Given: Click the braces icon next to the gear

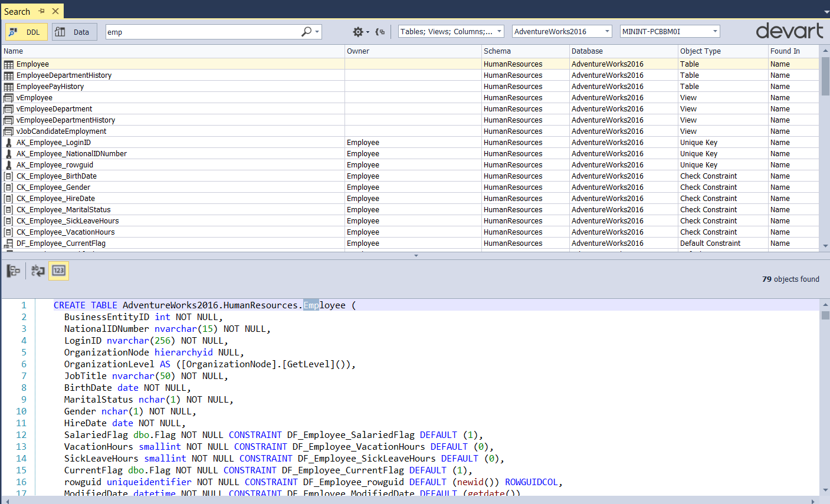Looking at the screenshot, I should (x=380, y=32).
